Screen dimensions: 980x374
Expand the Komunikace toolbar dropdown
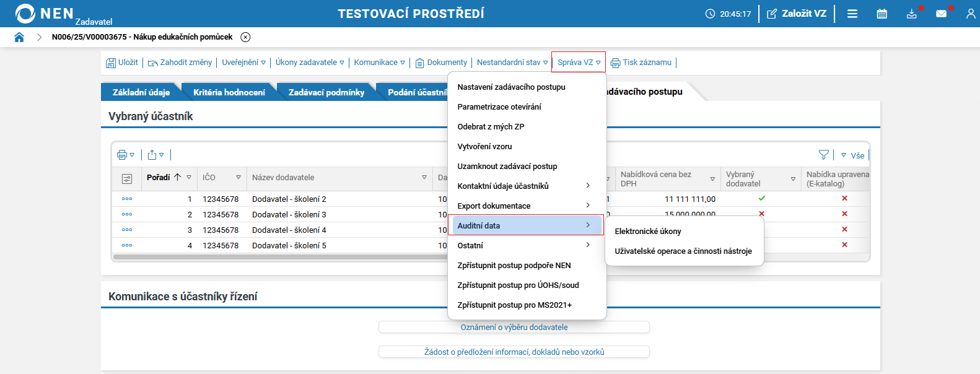click(x=379, y=63)
